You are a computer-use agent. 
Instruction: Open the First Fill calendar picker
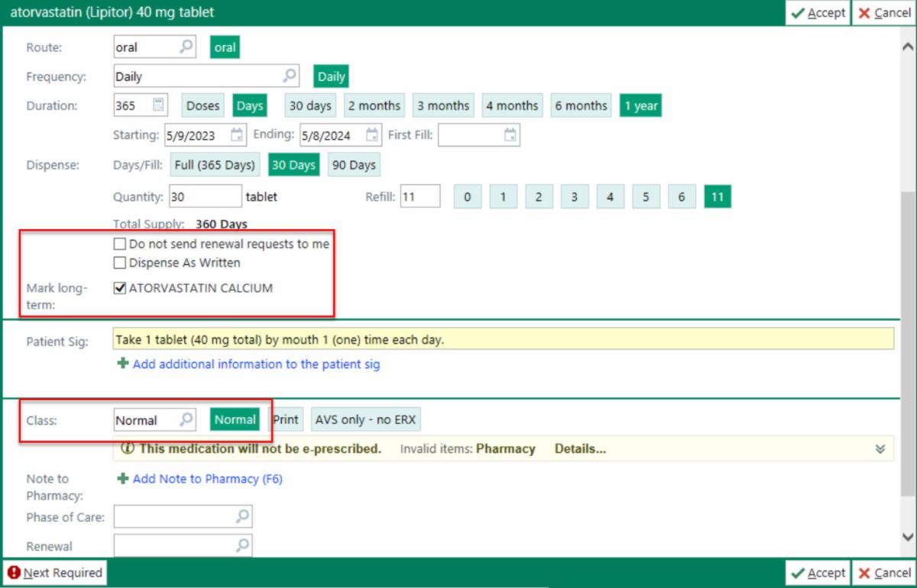pos(510,135)
